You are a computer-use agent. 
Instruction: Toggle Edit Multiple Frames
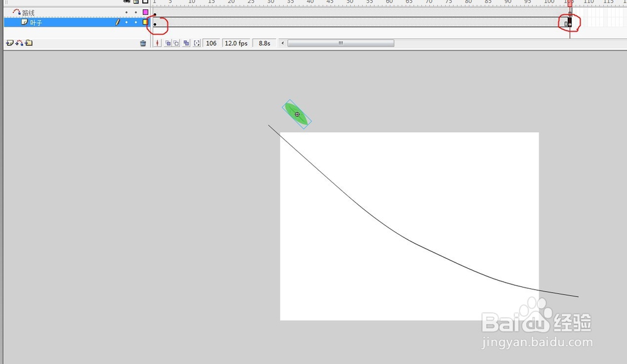[186, 43]
